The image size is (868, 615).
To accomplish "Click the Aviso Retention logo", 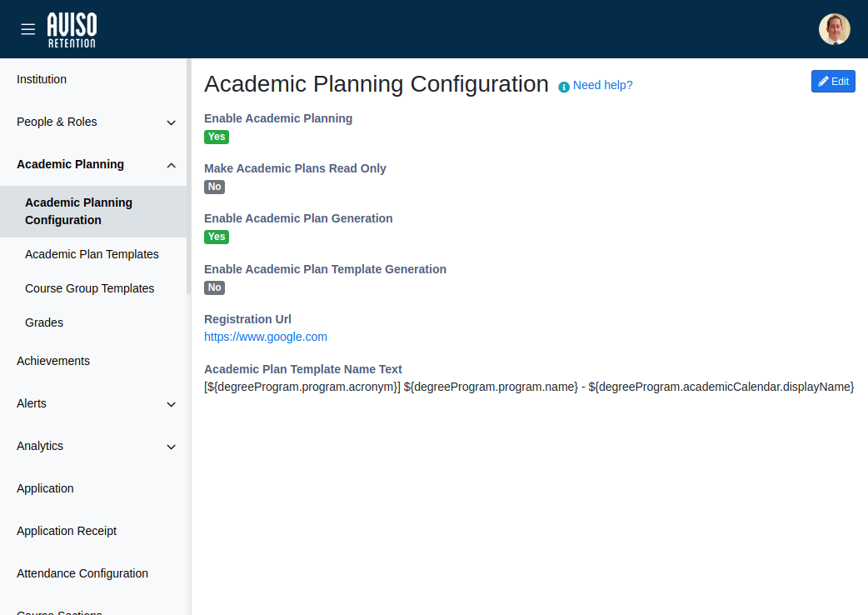I will point(72,28).
